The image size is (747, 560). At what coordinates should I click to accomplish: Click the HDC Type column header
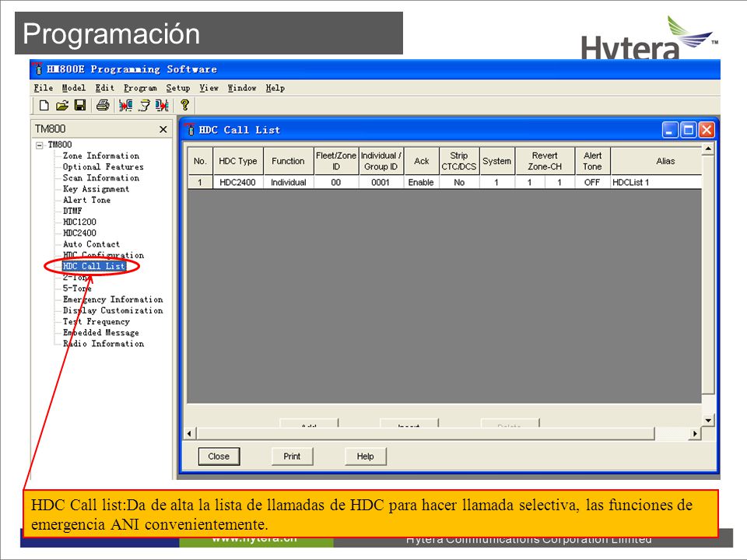point(238,161)
